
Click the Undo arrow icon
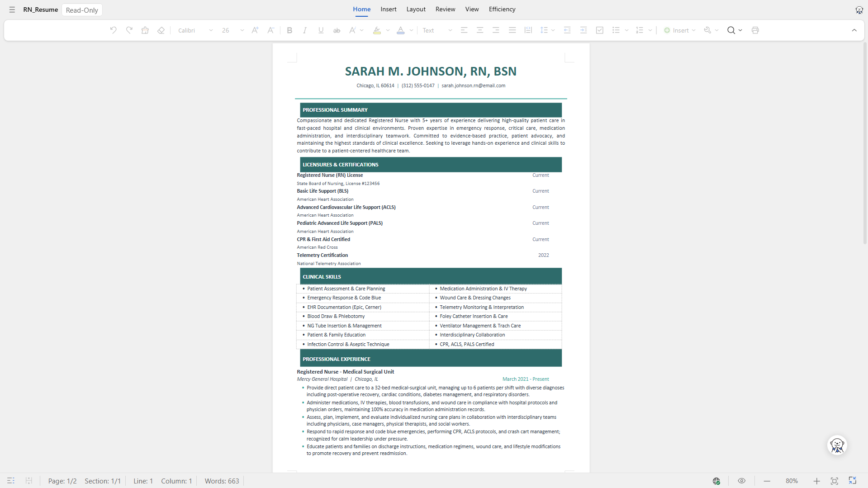tap(114, 30)
